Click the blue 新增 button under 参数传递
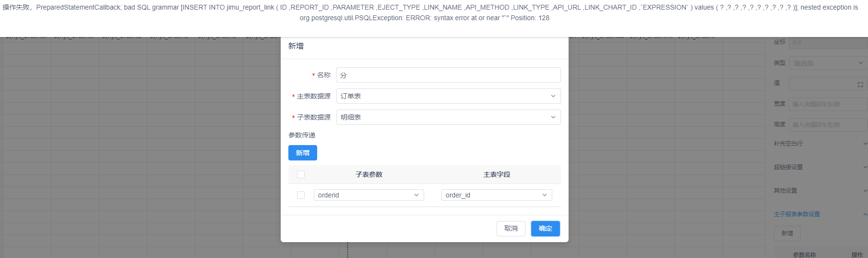 click(303, 153)
